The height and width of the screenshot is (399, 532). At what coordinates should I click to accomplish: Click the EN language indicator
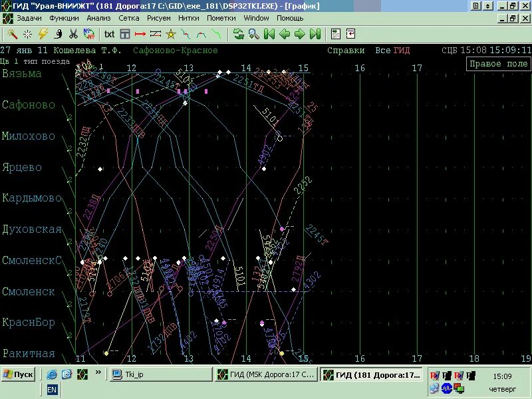[x=52, y=390]
